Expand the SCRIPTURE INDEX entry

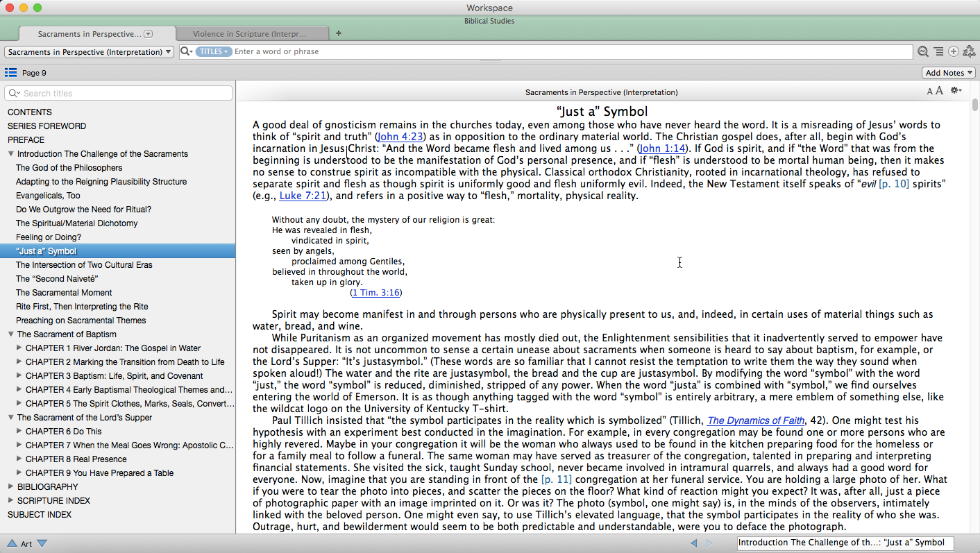click(x=11, y=501)
